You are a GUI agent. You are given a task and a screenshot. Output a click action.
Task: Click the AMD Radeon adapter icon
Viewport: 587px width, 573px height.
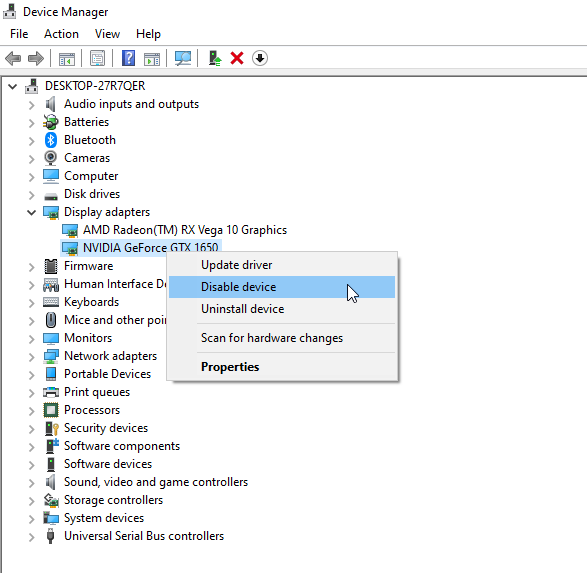pyautogui.click(x=70, y=231)
